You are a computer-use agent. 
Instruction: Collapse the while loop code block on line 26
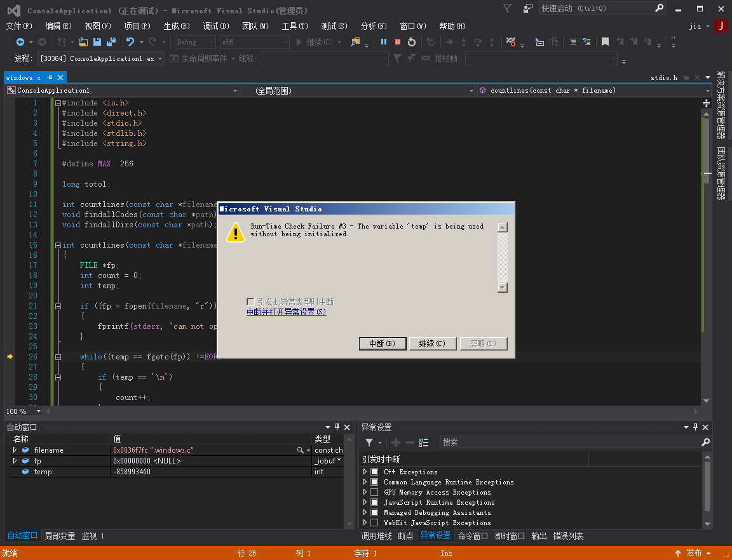pos(58,357)
